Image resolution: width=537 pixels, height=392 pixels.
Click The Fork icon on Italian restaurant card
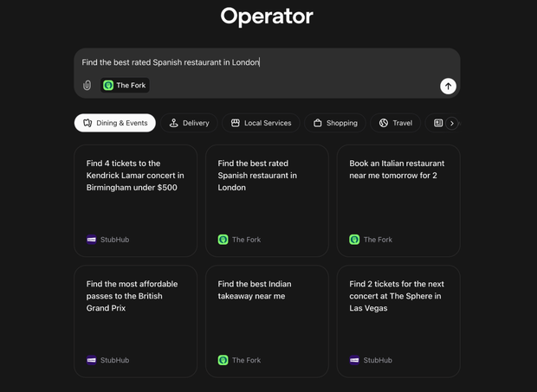[354, 240]
